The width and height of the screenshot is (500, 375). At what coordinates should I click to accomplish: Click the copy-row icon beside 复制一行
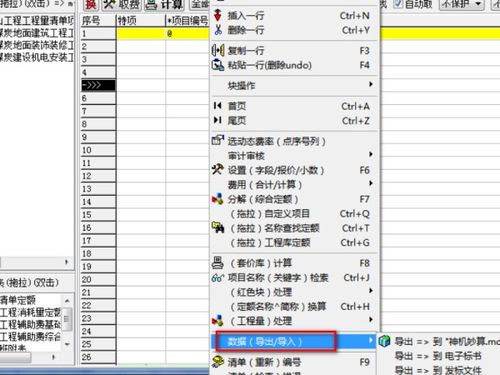(218, 50)
